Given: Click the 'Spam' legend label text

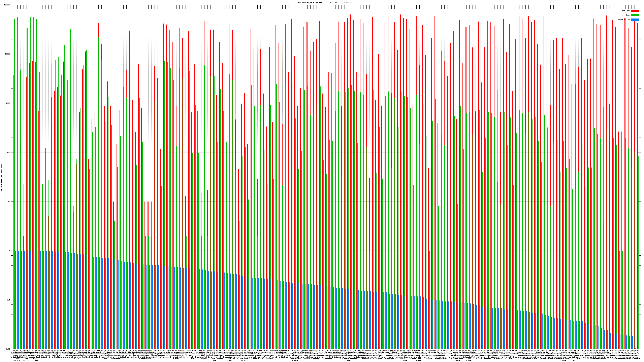Looking at the screenshot, I should [x=628, y=15].
